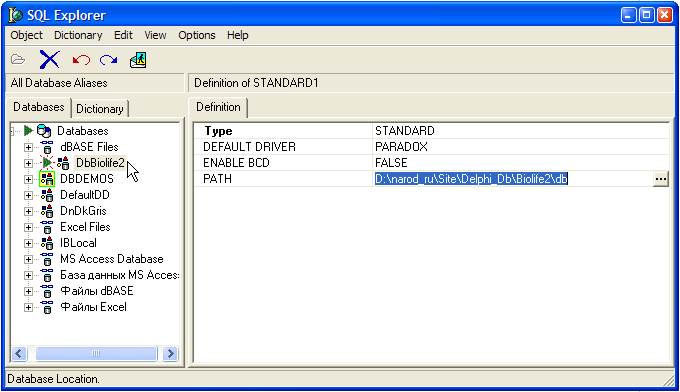Expand the IBLocal node
Screen dimensions: 680x392
pyautogui.click(x=28, y=244)
